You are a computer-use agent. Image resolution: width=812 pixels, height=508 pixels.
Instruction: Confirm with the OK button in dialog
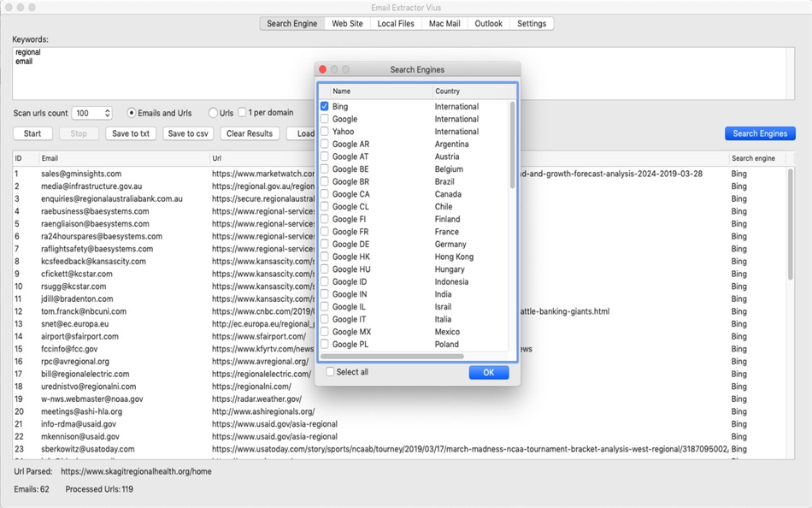(488, 372)
